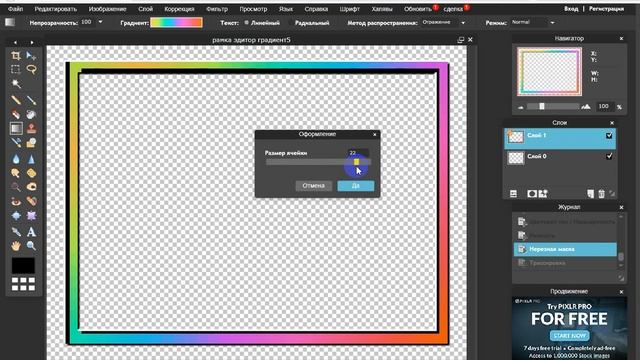Image resolution: width=640 pixels, height=360 pixels.
Task: Open the Непрозрачность opacity dropdown arrow
Action: 100,22
